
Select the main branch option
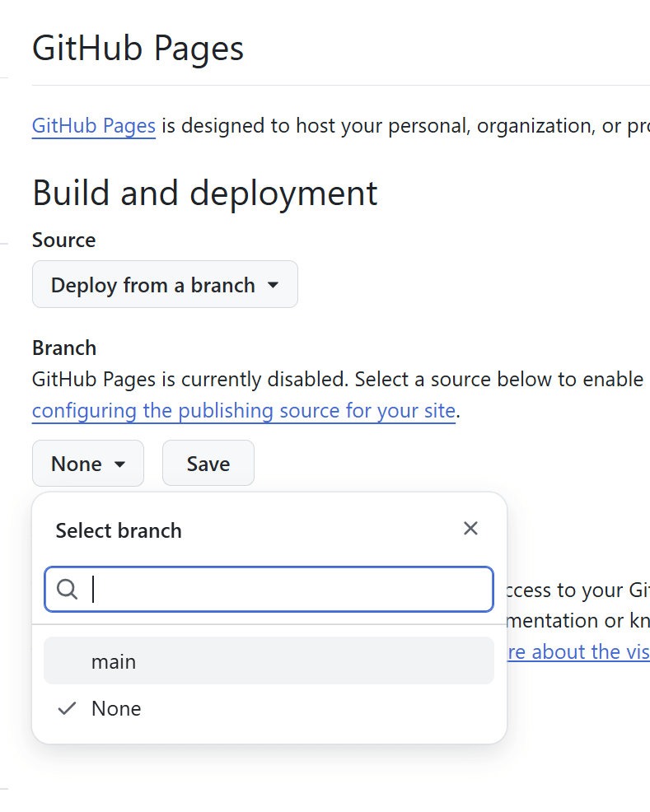pyautogui.click(x=269, y=660)
